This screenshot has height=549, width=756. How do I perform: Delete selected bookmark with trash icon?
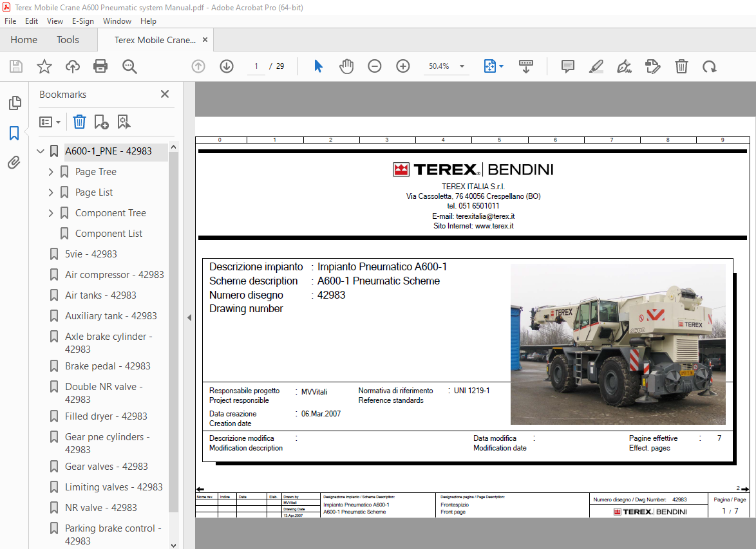79,122
